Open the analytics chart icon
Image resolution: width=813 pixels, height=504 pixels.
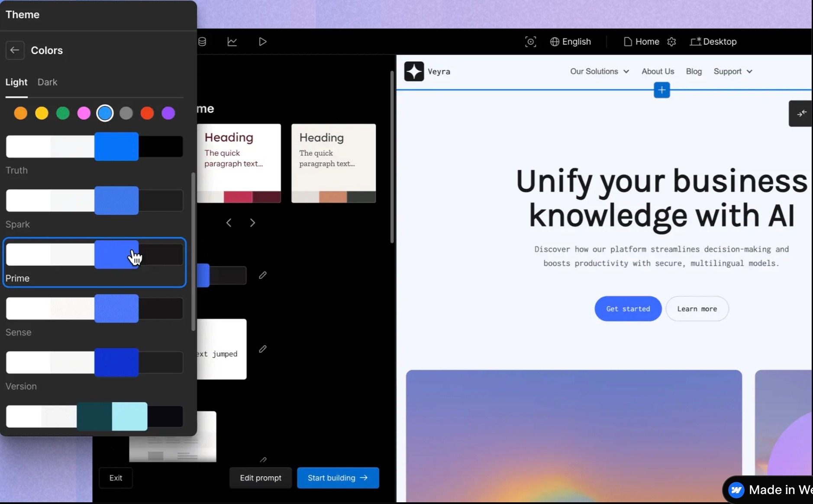click(x=232, y=42)
